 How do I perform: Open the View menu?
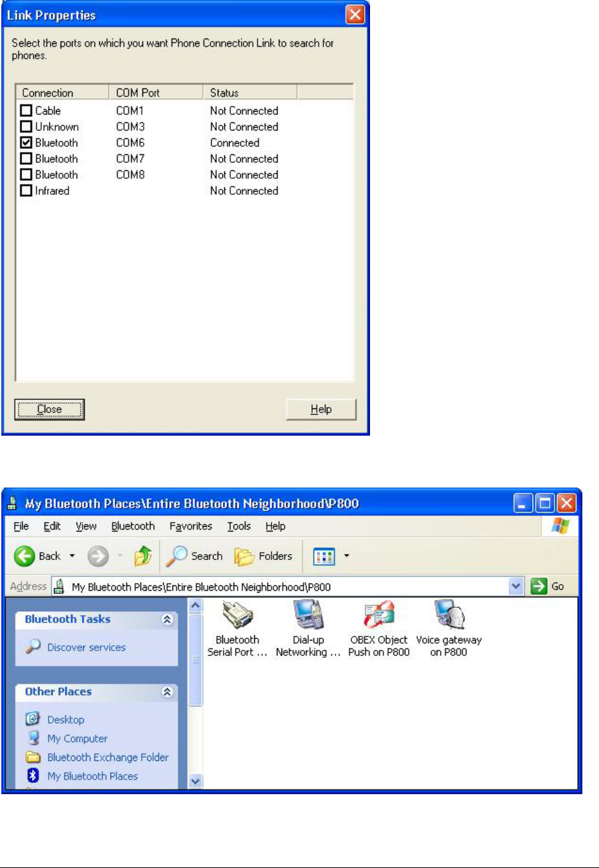(86, 526)
